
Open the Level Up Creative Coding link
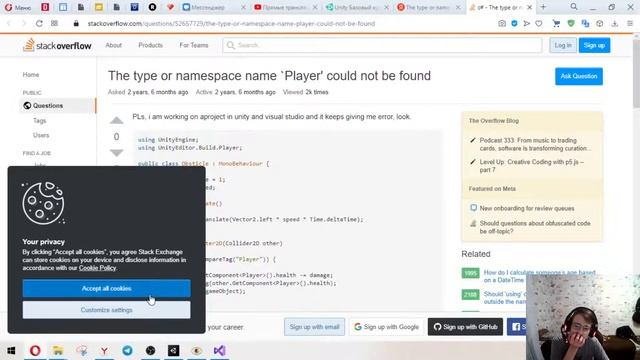532,166
